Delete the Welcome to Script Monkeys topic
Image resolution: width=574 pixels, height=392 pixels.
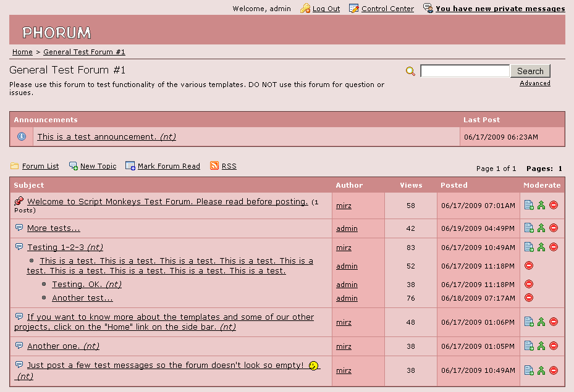554,205
